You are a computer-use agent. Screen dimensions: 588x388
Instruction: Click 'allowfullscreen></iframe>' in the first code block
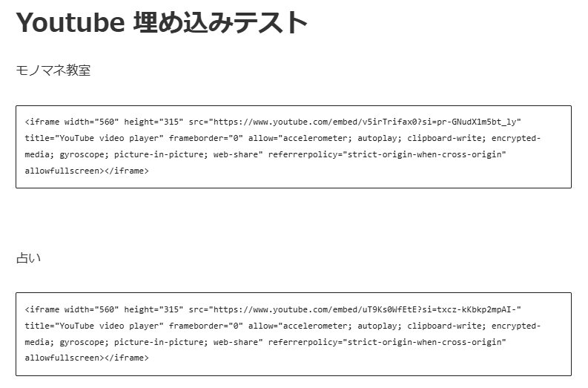point(87,171)
